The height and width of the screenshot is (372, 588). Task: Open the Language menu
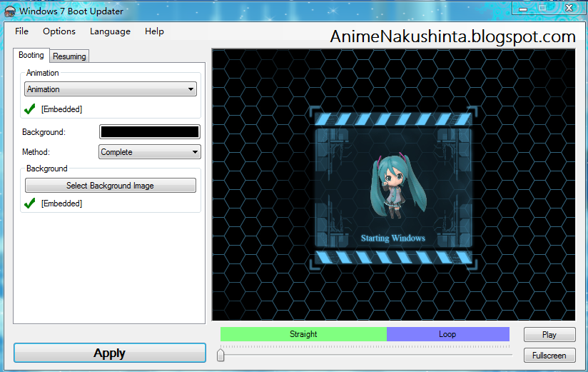point(110,31)
